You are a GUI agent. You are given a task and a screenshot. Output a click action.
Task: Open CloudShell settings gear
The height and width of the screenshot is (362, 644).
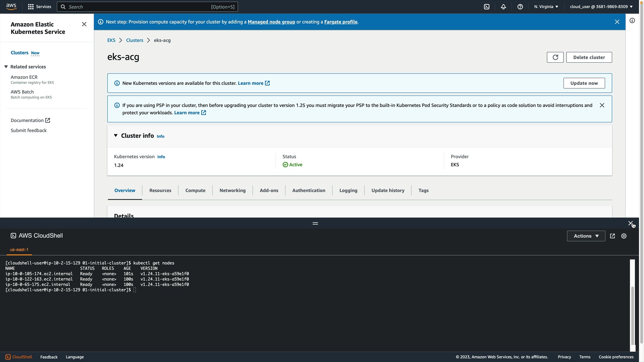624,236
